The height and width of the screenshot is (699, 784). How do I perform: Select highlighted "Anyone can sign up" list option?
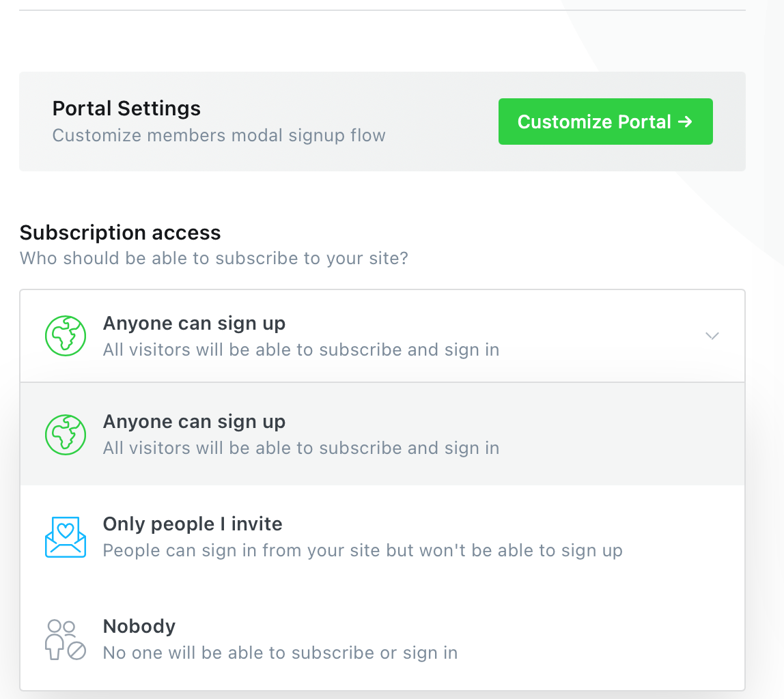click(x=382, y=434)
